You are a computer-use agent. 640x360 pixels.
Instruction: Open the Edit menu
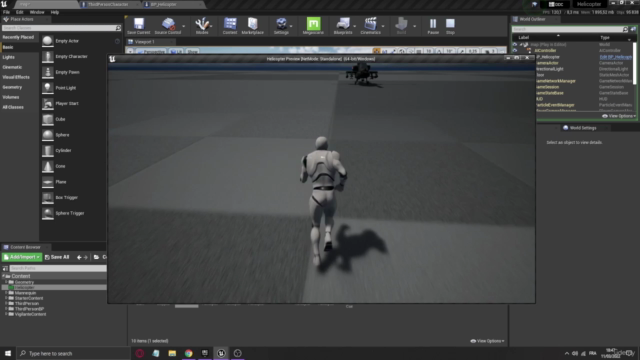[x=20, y=12]
